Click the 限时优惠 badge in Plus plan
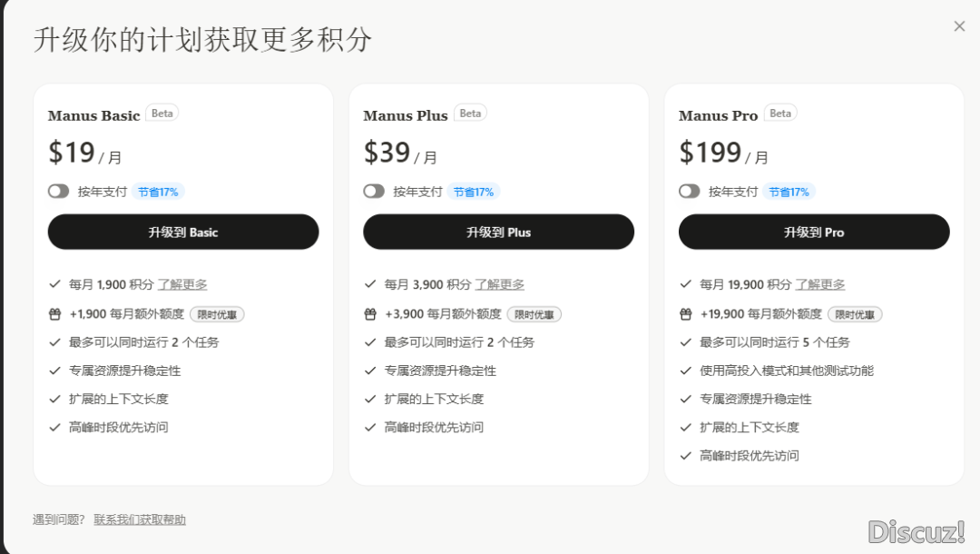Screen dimensions: 980x554 [534, 314]
